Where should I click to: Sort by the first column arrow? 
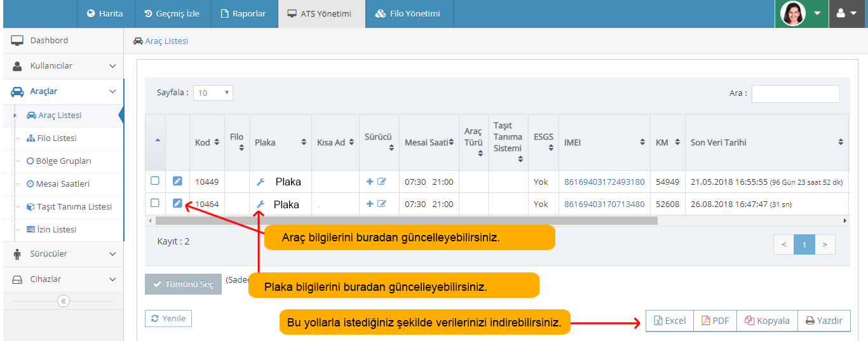coord(158,140)
